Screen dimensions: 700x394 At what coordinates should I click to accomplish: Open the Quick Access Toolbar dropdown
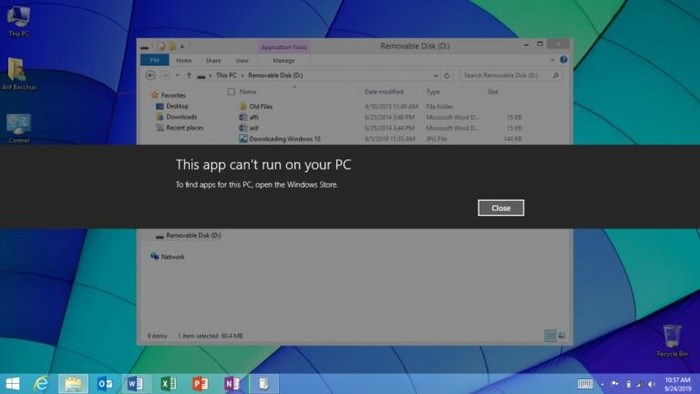pos(182,46)
